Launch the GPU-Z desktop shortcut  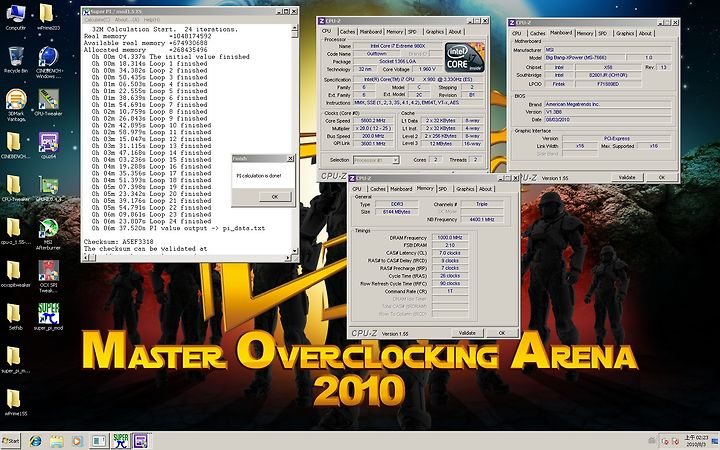[x=49, y=185]
